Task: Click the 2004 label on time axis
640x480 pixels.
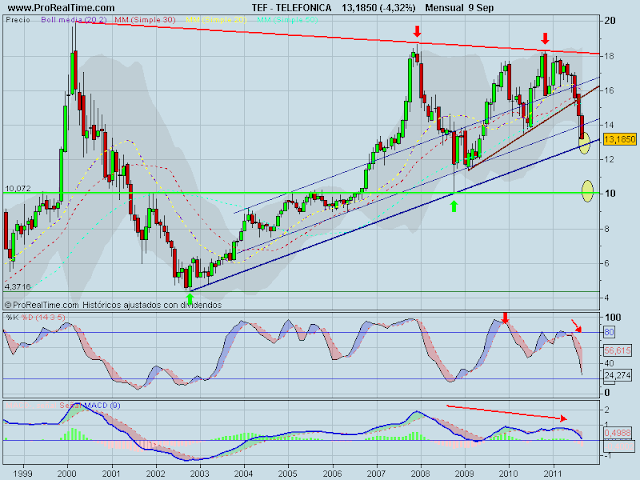Action: (244, 473)
